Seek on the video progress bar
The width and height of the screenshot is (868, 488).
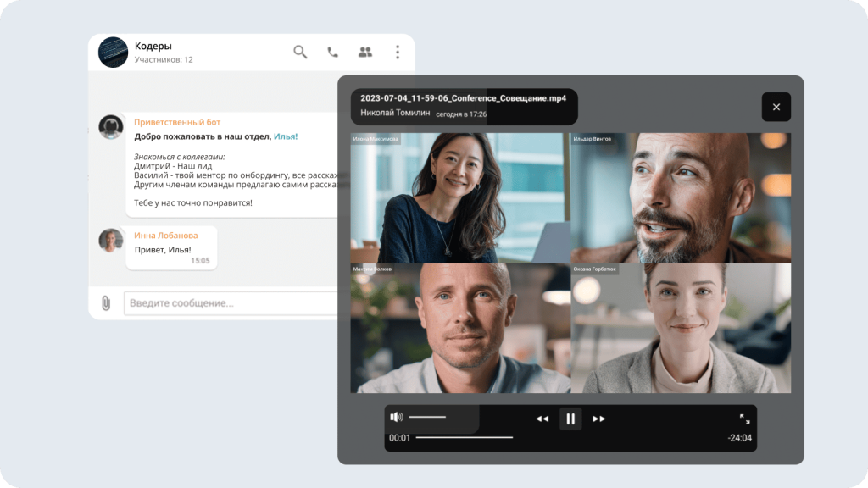pos(465,438)
